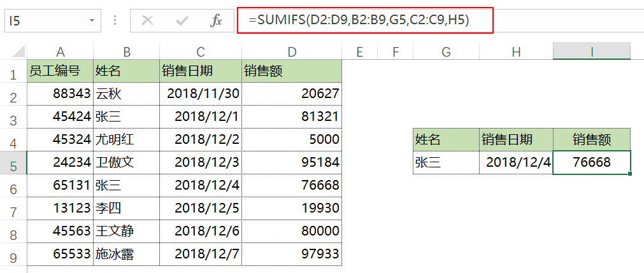
Task: Select row 8 header
Action: (x=13, y=232)
